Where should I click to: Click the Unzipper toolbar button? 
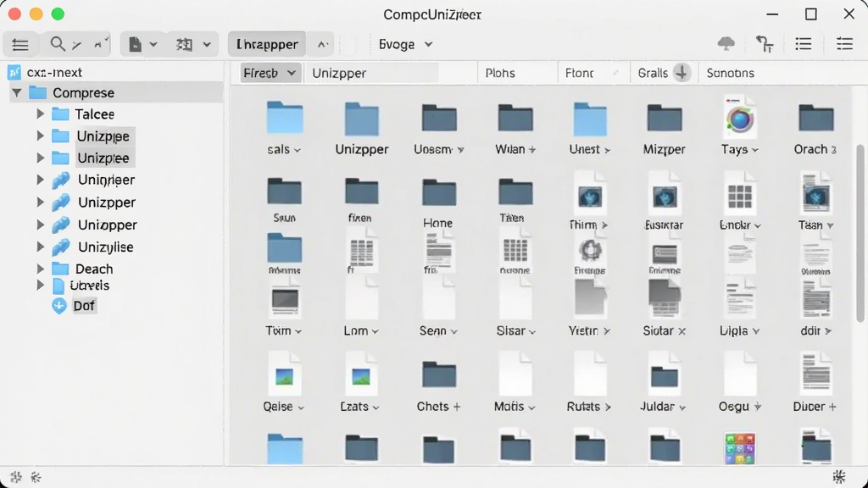(x=267, y=44)
